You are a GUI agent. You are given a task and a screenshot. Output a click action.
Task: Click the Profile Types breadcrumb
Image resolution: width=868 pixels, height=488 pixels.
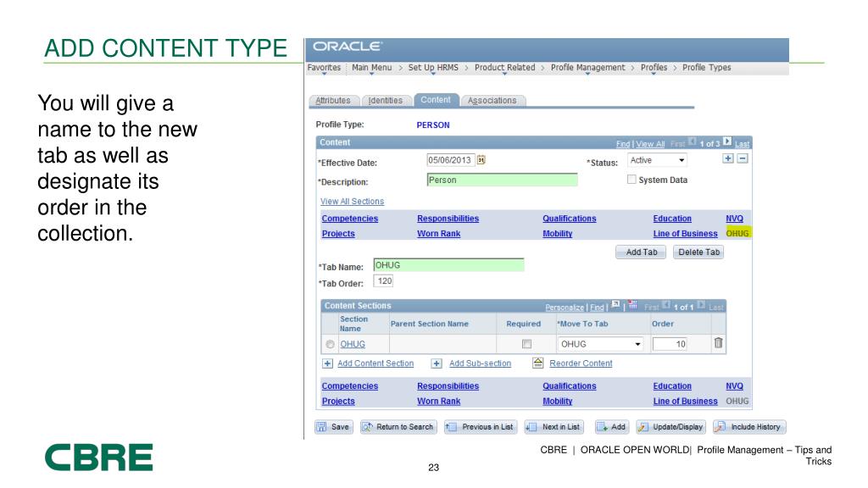pyautogui.click(x=706, y=68)
